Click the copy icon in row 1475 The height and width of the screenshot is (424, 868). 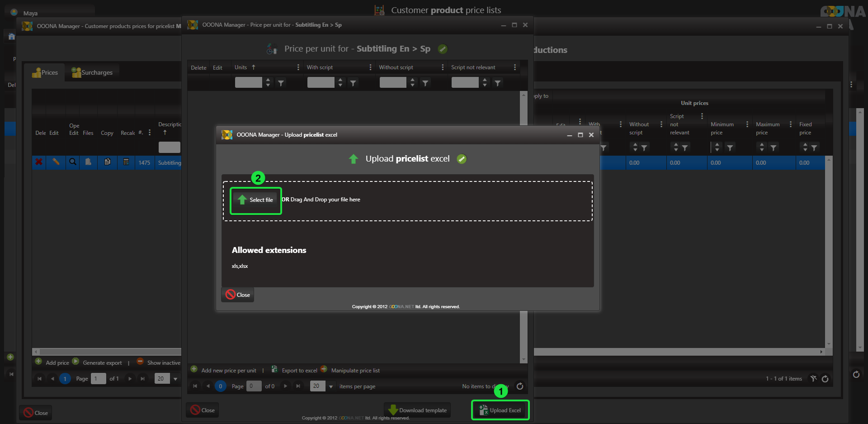[x=108, y=162]
